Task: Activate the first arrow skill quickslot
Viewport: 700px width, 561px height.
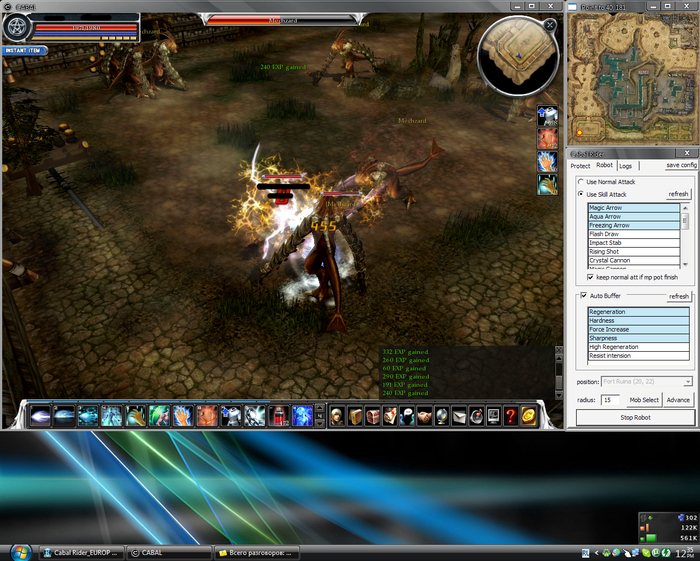Action: coord(40,416)
